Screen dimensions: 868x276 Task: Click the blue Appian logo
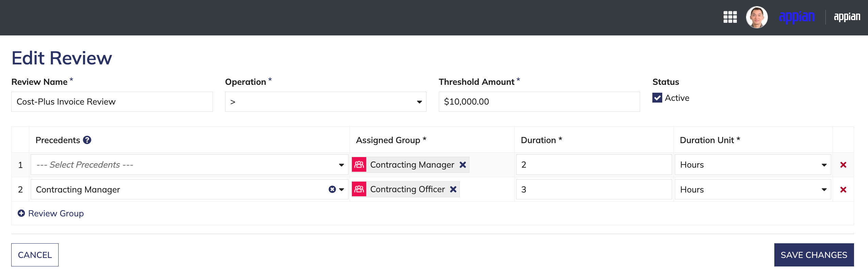coord(797,17)
